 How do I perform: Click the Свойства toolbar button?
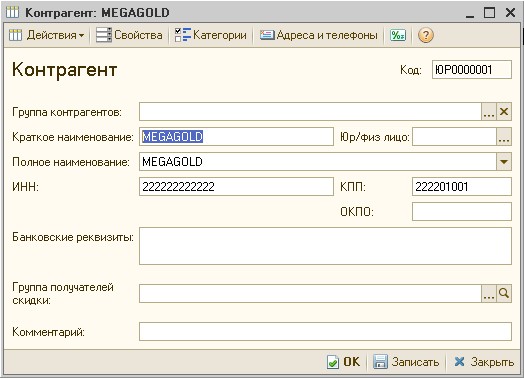click(x=129, y=35)
